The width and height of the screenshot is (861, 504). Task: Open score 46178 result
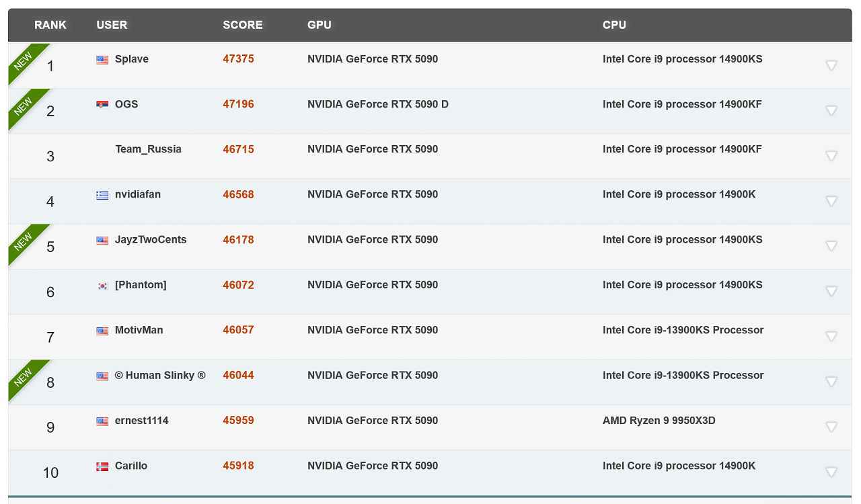(239, 240)
